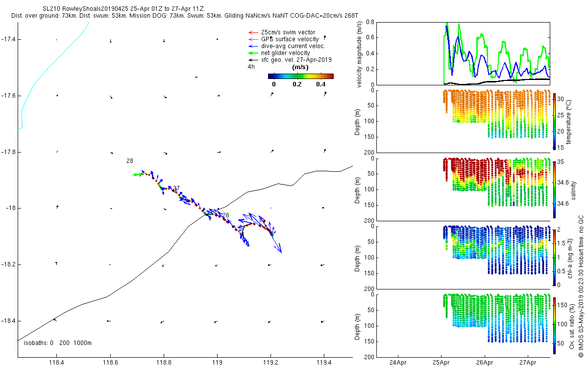588x368 pixels.
Task: Click longitude tick label 119.4
Action: 324,363
